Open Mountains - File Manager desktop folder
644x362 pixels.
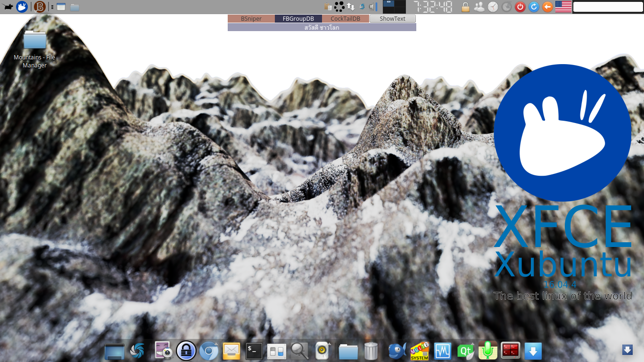coord(34,49)
